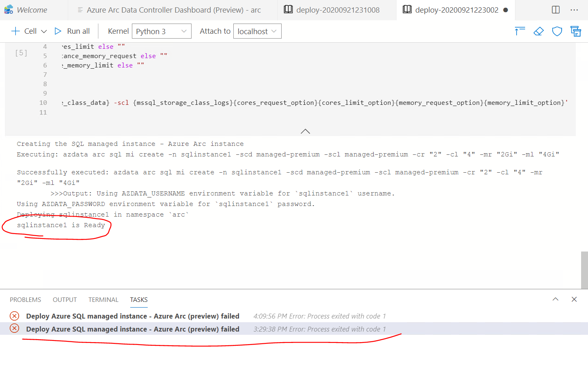Open the split editor icon
This screenshot has width=588, height=386.
click(x=555, y=9)
